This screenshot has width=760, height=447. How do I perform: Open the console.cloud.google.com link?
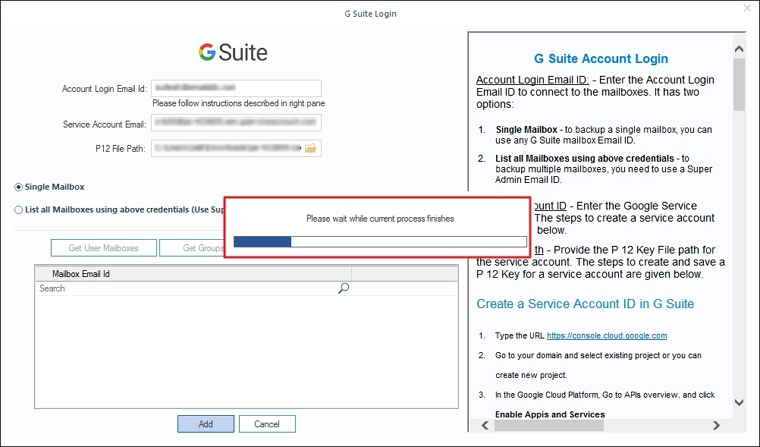[607, 335]
